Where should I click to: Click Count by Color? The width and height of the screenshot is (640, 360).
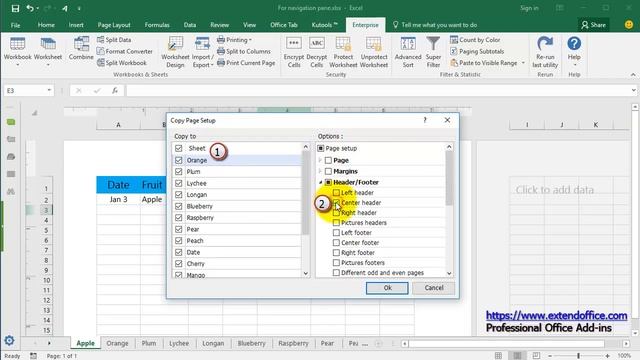tap(475, 40)
